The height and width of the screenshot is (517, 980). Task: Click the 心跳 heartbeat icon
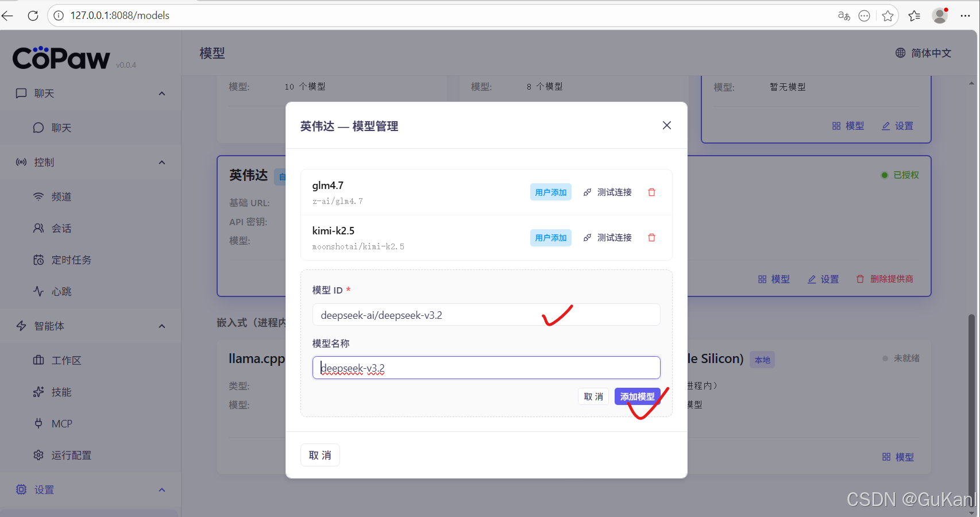click(x=38, y=291)
